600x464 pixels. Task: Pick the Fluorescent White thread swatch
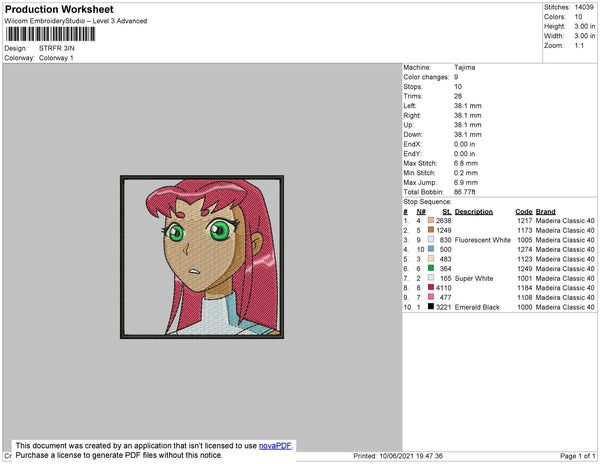point(431,239)
